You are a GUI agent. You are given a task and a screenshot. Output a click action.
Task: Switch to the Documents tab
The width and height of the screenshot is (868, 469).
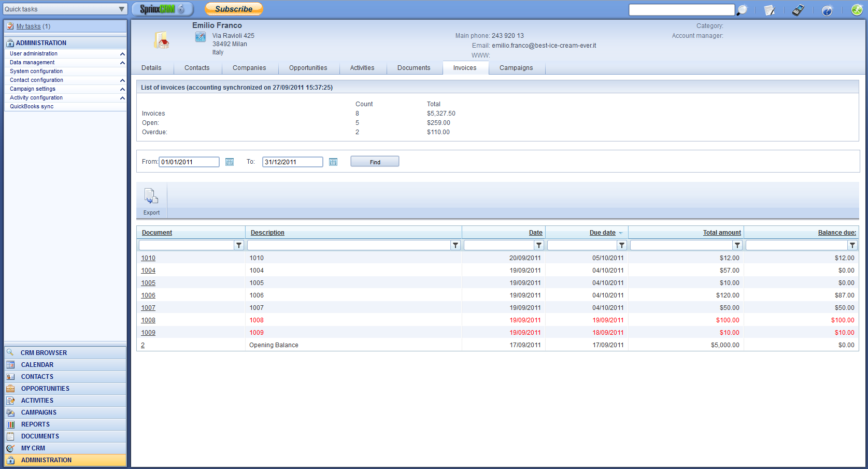414,68
